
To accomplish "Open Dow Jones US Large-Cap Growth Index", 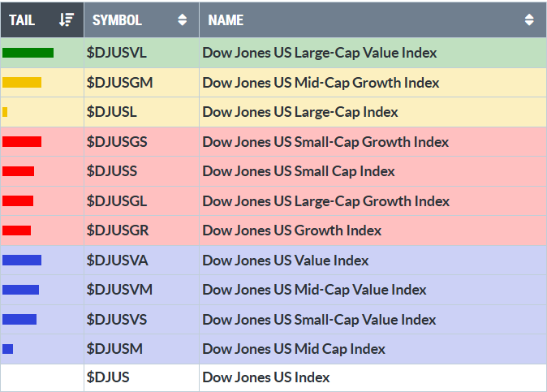I will click(325, 201).
